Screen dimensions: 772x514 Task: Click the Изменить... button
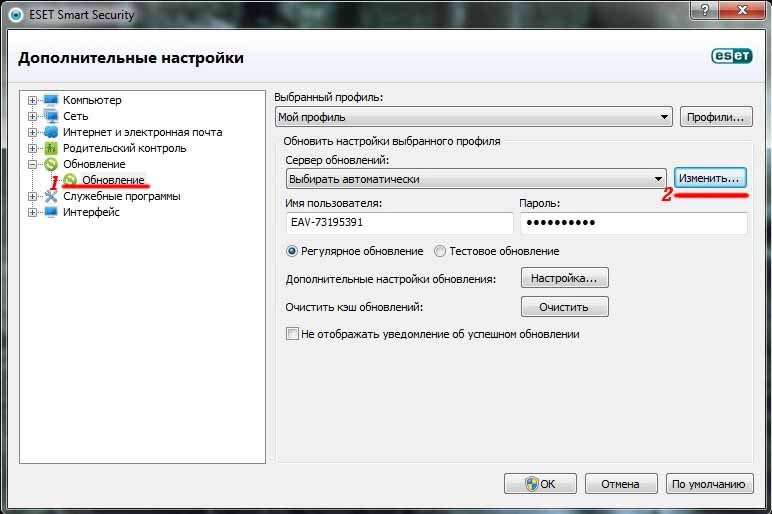[709, 178]
